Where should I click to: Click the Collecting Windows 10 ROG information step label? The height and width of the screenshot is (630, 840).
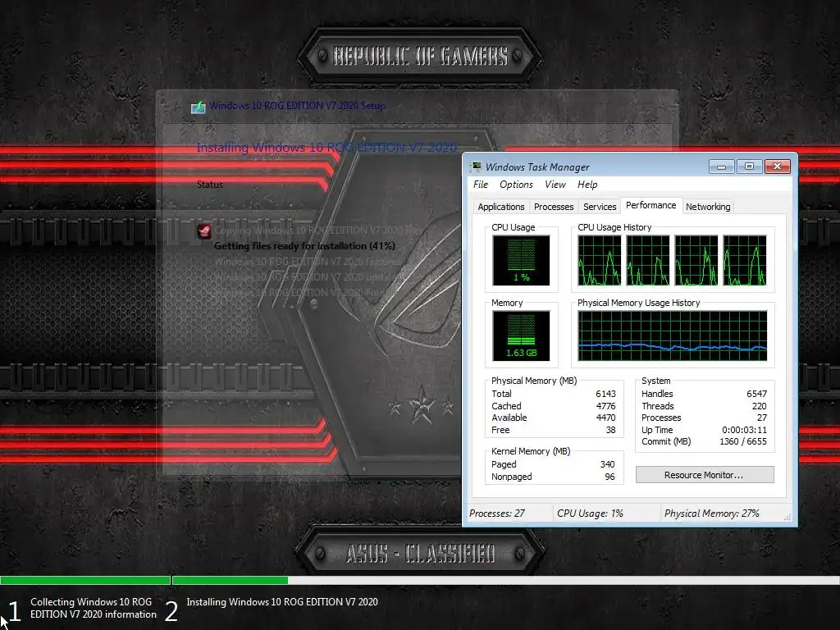(94, 608)
